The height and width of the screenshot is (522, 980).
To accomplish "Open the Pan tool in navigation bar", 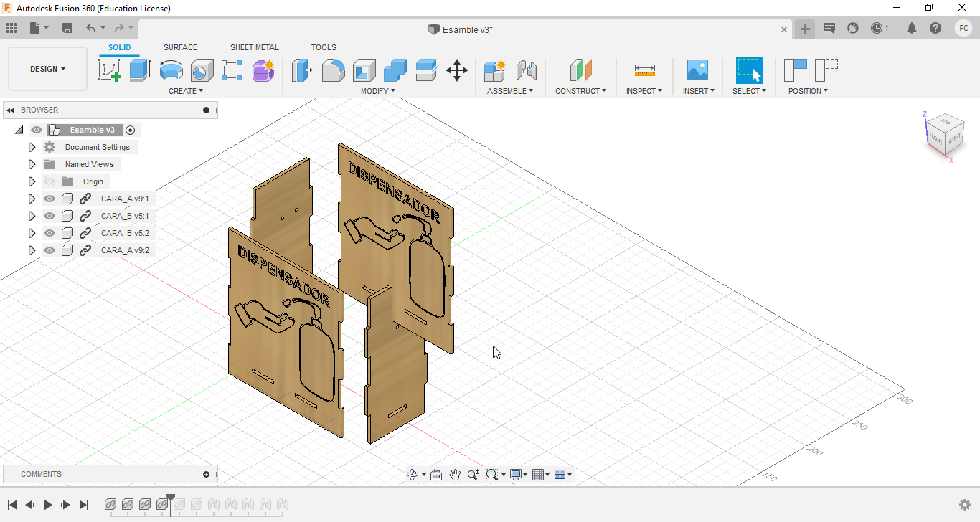I will pos(455,475).
